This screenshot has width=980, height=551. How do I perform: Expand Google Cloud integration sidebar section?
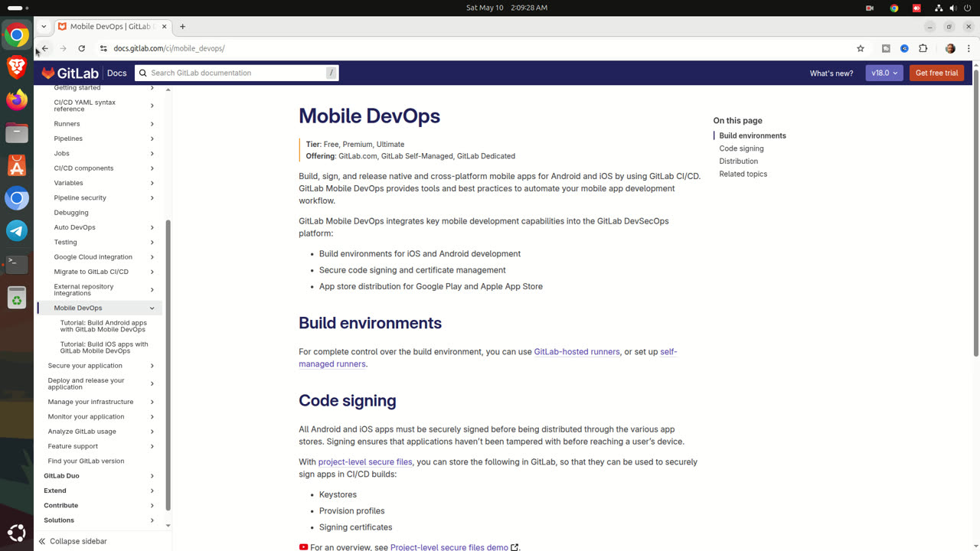point(152,257)
